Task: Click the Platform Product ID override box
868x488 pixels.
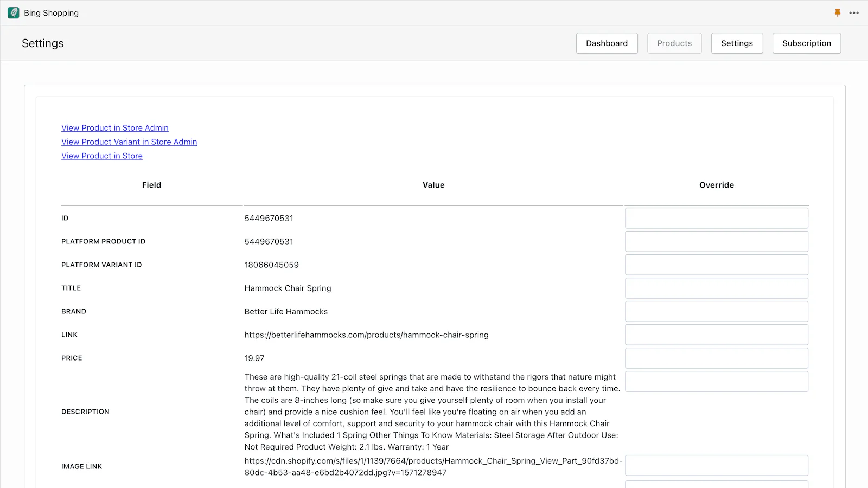Action: click(716, 241)
